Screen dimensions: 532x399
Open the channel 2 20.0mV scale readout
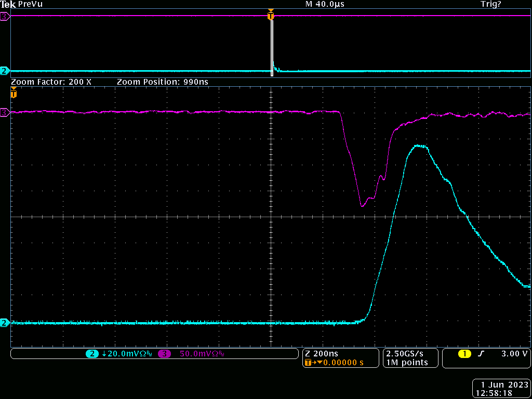pos(126,354)
